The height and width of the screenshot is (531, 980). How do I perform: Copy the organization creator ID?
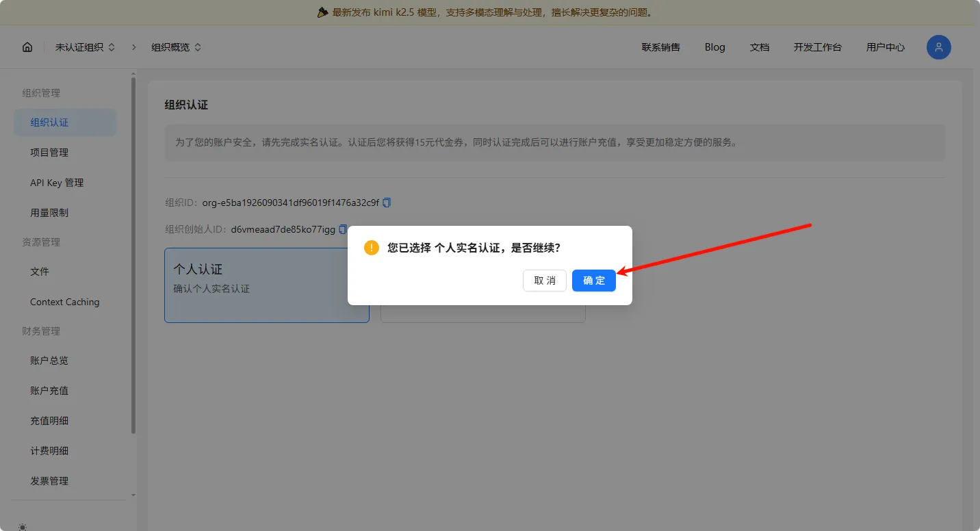343,229
